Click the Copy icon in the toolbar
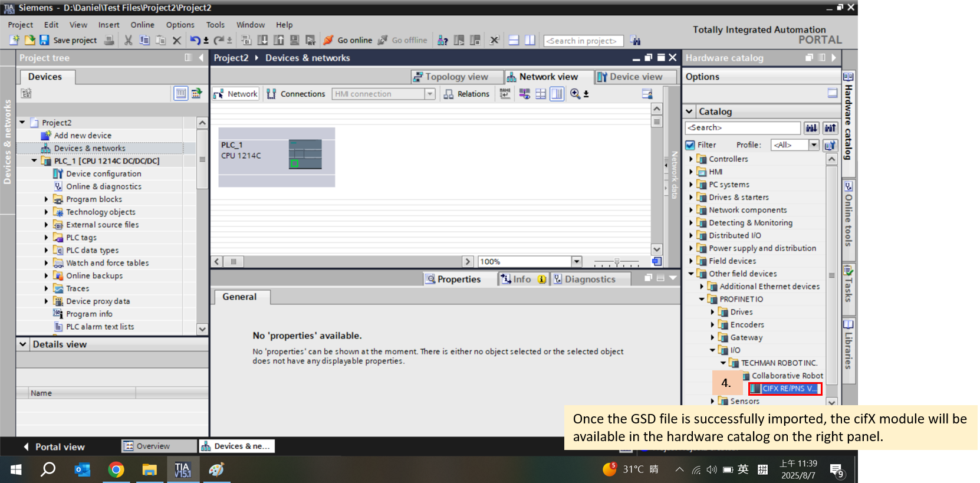Viewport: 980px width, 483px height. tap(144, 40)
